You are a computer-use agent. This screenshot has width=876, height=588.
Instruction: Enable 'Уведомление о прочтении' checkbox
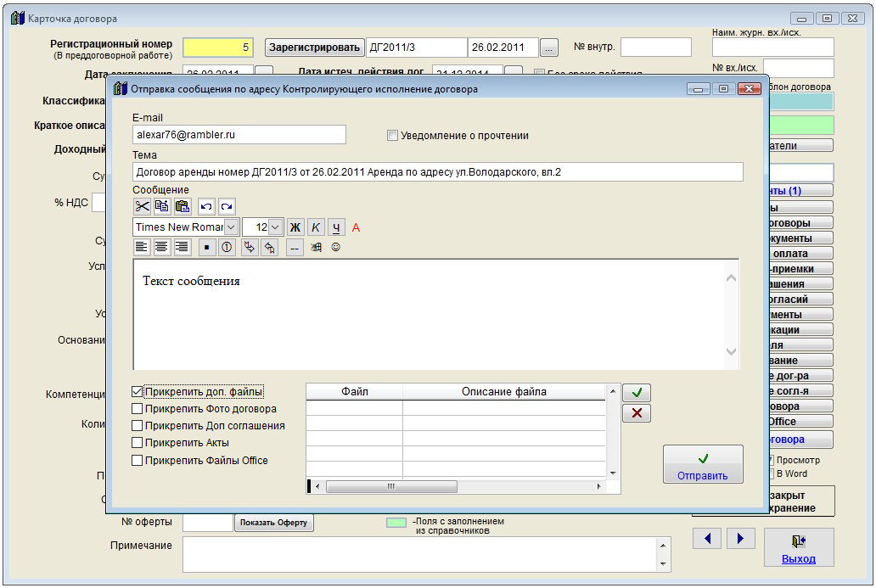[x=392, y=136]
